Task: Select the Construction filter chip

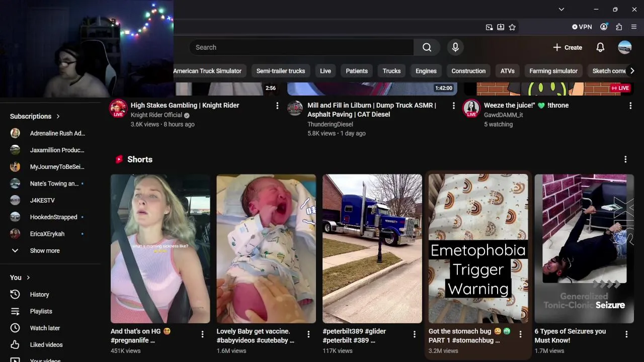Action: point(468,71)
